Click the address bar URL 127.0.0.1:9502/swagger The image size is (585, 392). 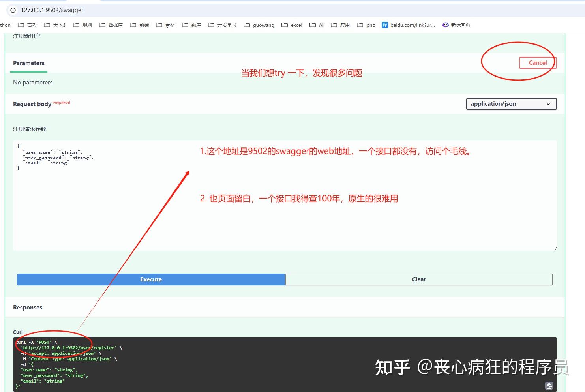click(x=52, y=10)
